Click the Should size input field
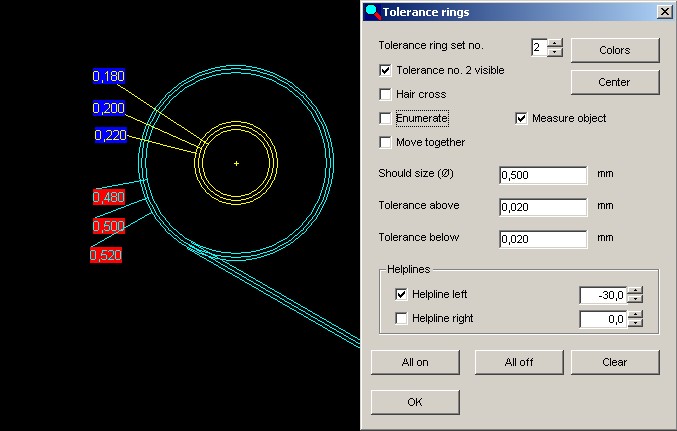 542,175
